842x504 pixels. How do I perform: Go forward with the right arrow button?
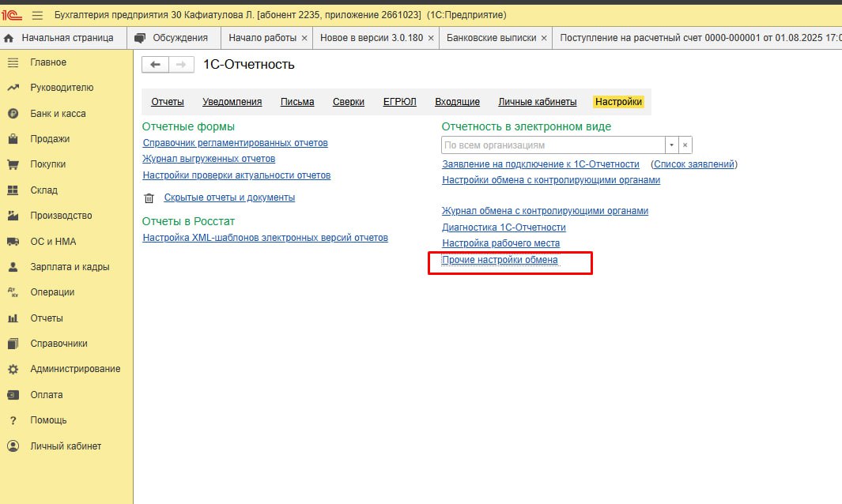coord(181,65)
